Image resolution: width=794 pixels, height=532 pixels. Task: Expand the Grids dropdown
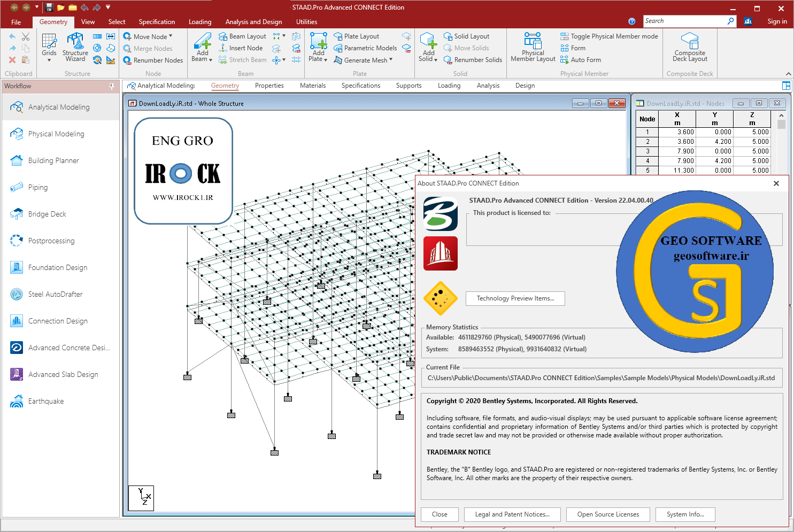click(49, 60)
